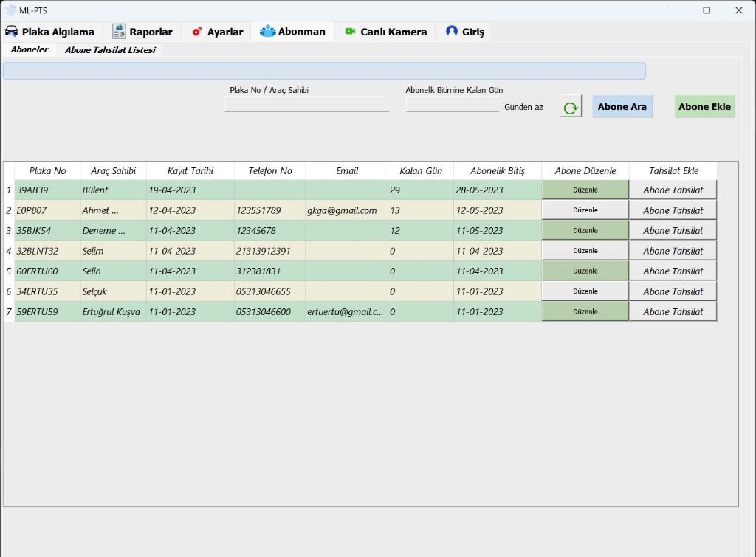
Task: Click the green camera icon beside Canlı Kamera
Action: pyautogui.click(x=350, y=31)
